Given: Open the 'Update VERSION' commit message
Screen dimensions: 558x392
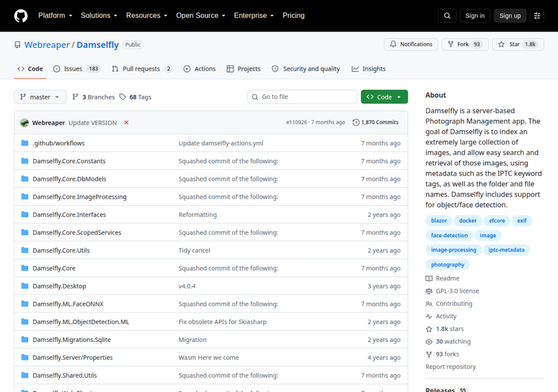Looking at the screenshot, I should coord(93,122).
